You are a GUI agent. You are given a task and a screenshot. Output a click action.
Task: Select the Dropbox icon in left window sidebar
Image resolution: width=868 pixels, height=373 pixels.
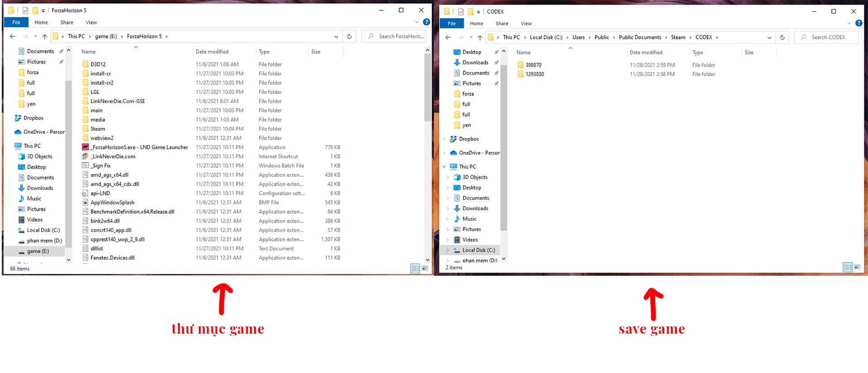(18, 118)
